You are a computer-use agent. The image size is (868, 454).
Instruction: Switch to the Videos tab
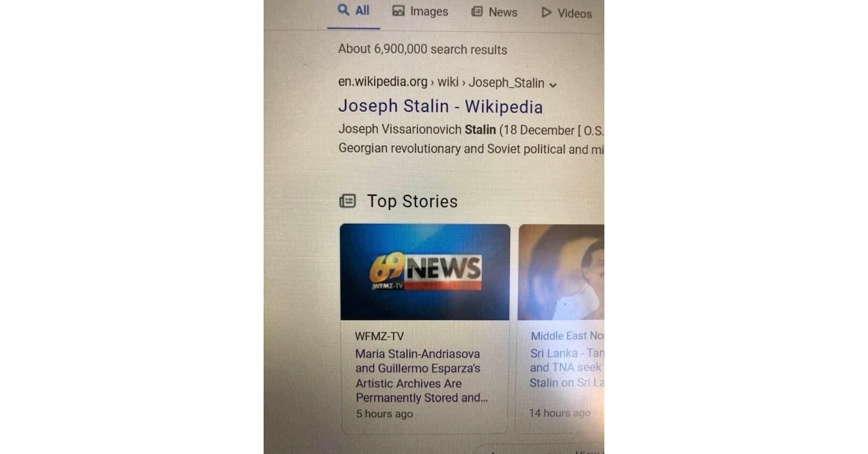tap(567, 13)
